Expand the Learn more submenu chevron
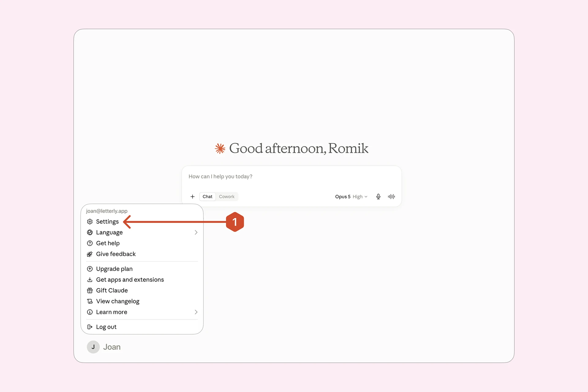Viewport: 588px width, 392px height. click(196, 312)
